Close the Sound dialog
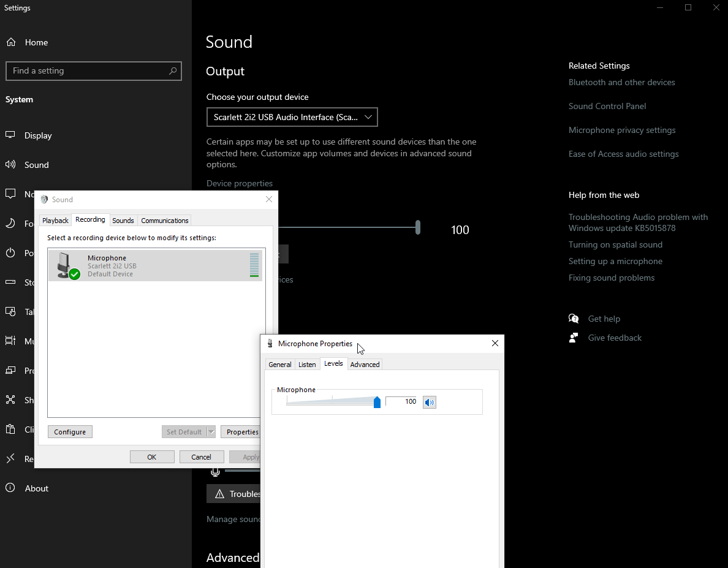The height and width of the screenshot is (568, 728). point(269,199)
